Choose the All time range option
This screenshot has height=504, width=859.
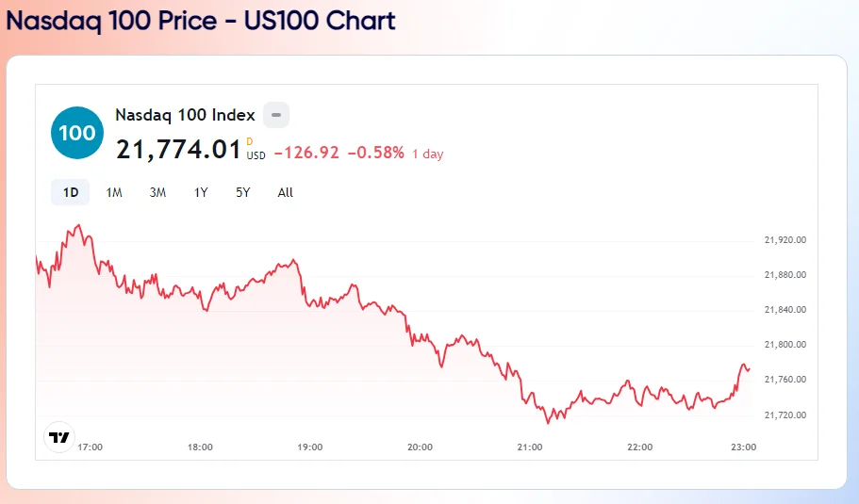[286, 192]
